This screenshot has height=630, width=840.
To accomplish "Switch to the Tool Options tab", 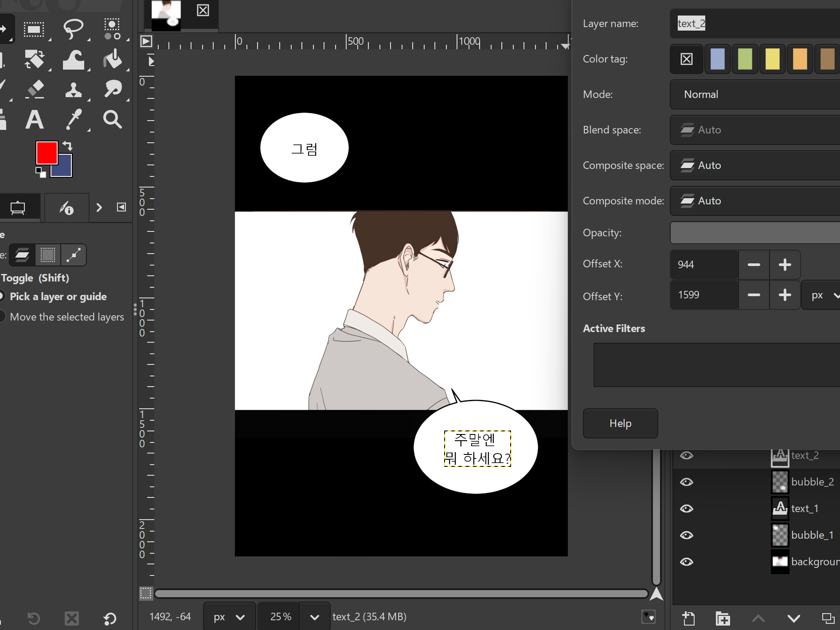I will pos(18,207).
